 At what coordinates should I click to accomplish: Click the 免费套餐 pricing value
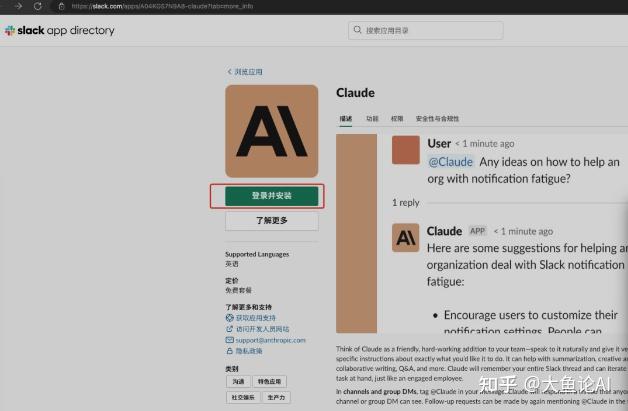point(238,290)
